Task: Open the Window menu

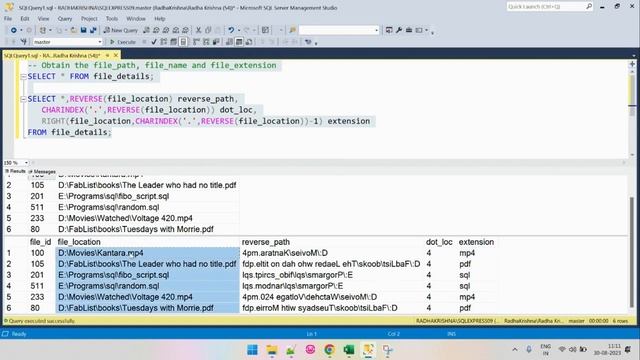Action: (136, 19)
